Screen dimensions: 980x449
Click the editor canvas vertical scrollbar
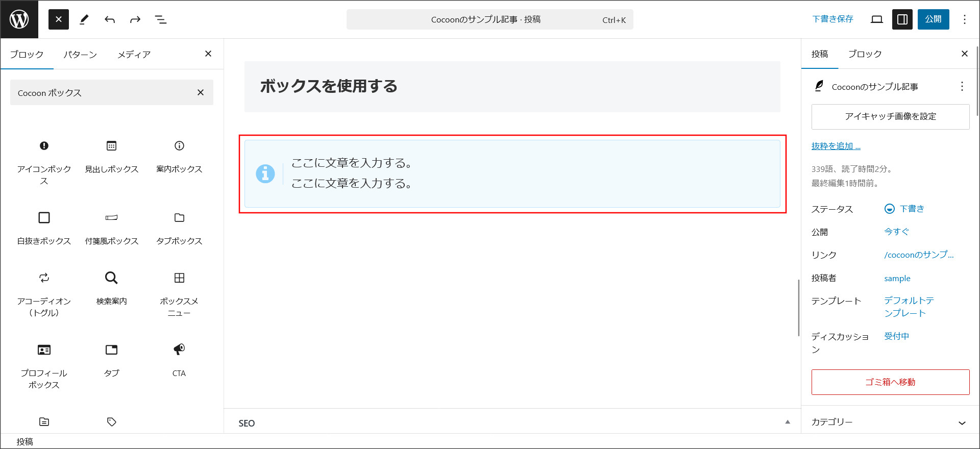(798, 308)
